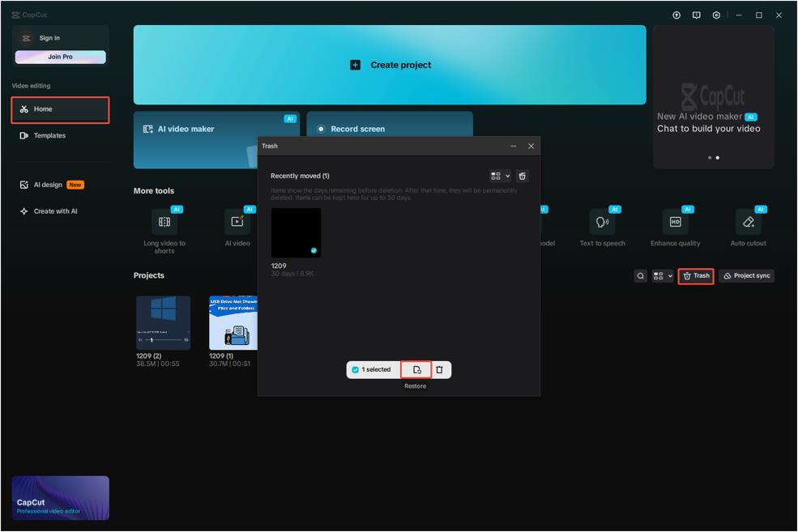Click the 'Recently moved (1)' heading
This screenshot has height=532, width=798.
300,176
